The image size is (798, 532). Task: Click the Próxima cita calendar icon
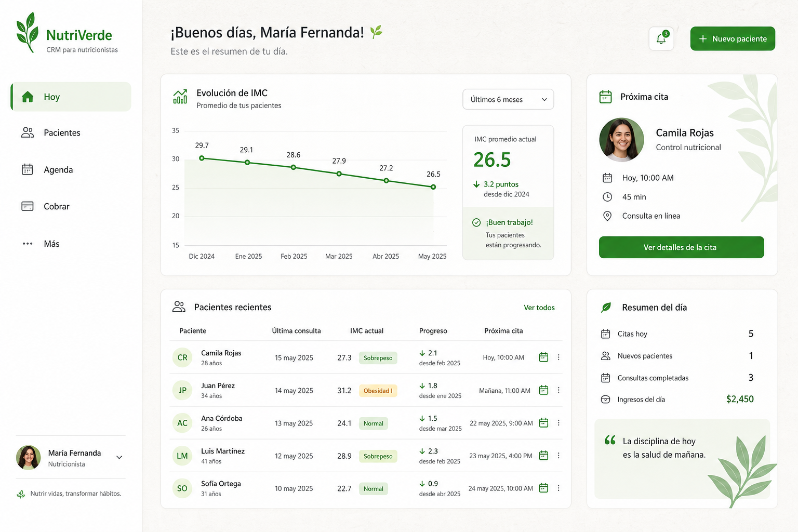pyautogui.click(x=606, y=97)
